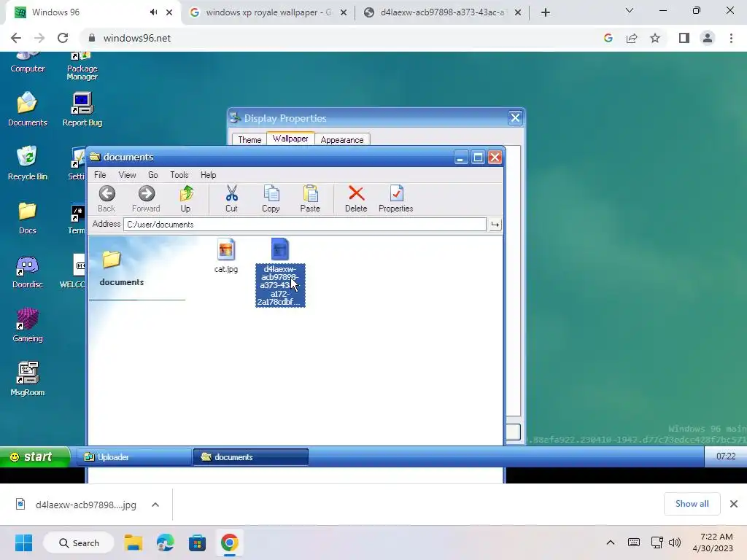Image resolution: width=747 pixels, height=560 pixels.
Task: Click the Chrome URL bar windows96.net
Action: [x=136, y=38]
